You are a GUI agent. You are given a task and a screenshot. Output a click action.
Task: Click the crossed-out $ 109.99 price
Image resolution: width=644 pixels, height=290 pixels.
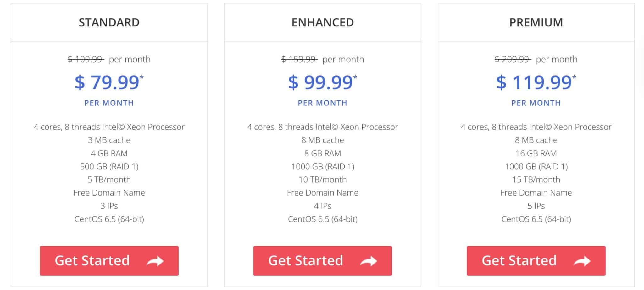click(x=86, y=59)
